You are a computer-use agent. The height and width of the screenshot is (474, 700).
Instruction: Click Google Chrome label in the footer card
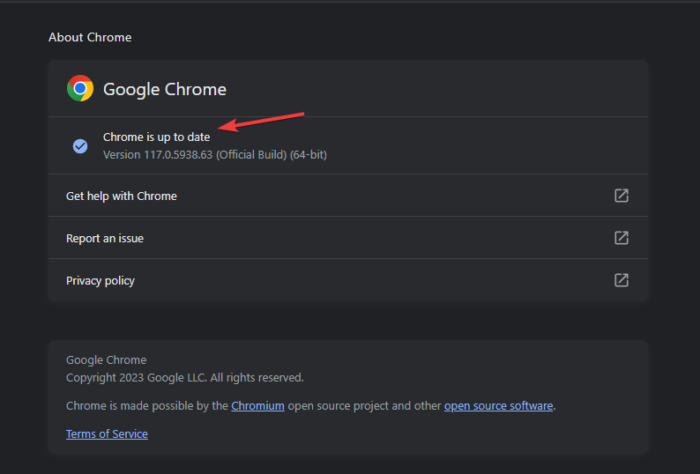point(106,360)
